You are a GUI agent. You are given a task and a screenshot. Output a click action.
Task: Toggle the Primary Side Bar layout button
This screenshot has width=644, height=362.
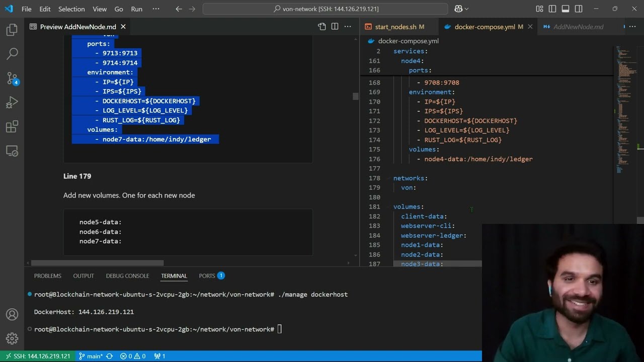tap(552, 9)
